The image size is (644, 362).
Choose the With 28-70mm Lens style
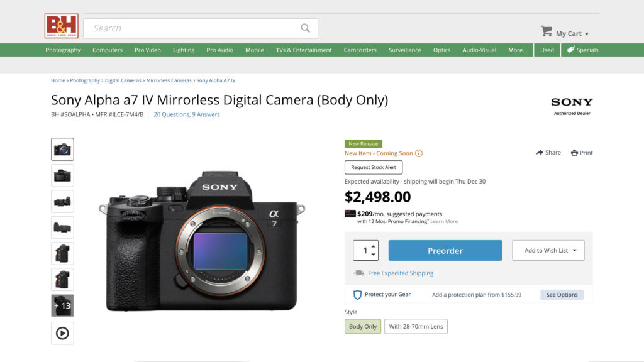[x=416, y=326]
